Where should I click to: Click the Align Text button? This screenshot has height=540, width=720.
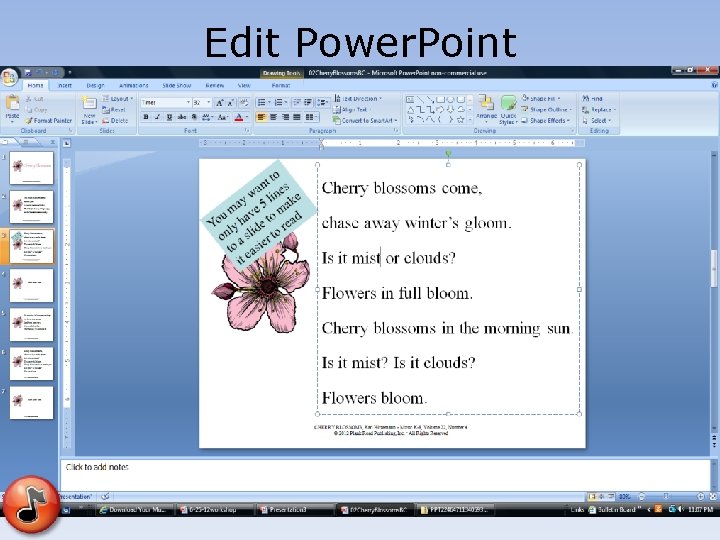click(x=350, y=110)
